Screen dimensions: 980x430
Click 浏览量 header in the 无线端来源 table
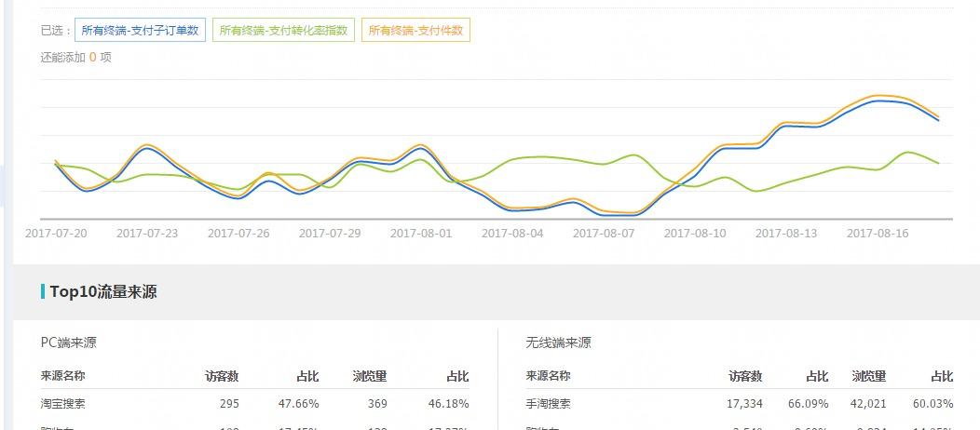pyautogui.click(x=869, y=376)
